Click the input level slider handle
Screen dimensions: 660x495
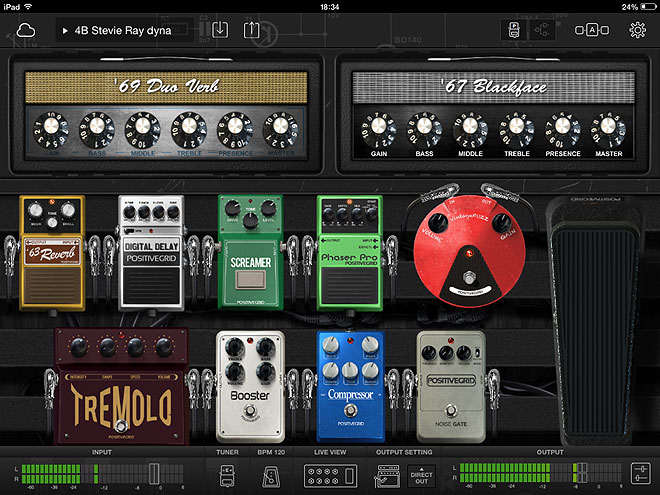154,474
